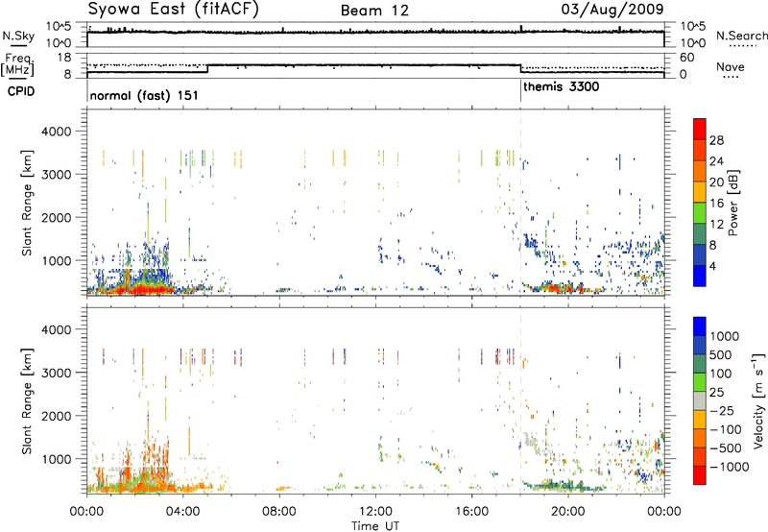768x532 pixels.
Task: Click the 'Power [dB]' color bar title
Action: click(732, 203)
